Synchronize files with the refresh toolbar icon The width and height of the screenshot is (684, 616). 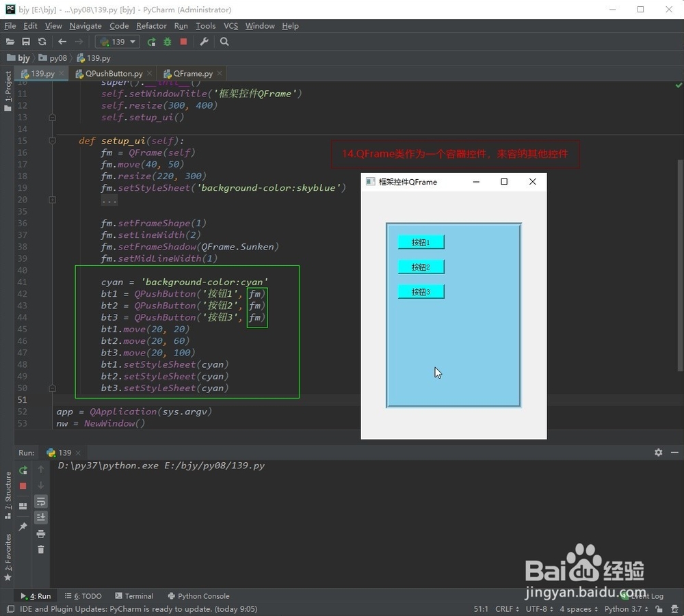coord(42,42)
